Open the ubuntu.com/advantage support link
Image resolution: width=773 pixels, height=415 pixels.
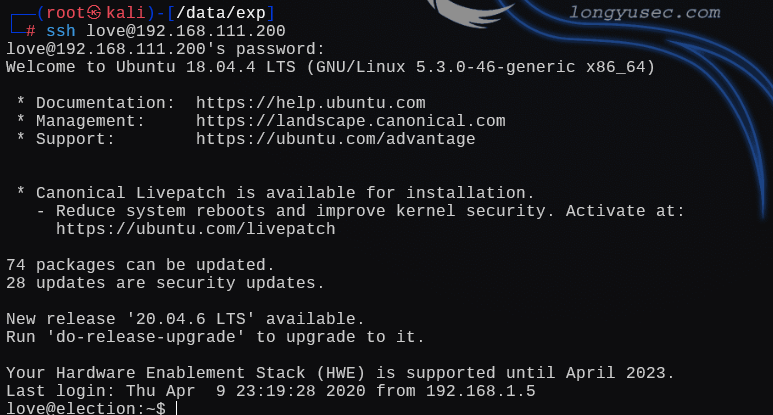tap(335, 139)
